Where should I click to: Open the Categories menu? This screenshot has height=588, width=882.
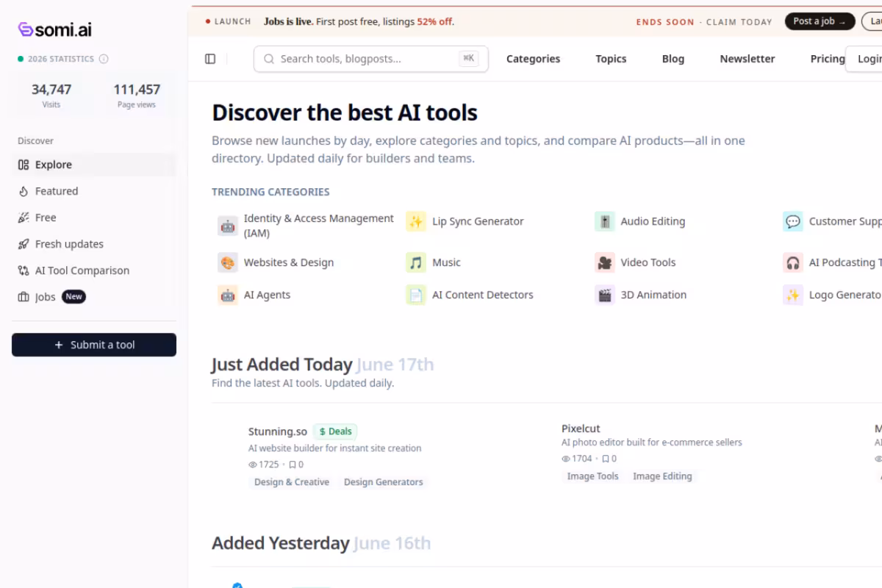533,59
